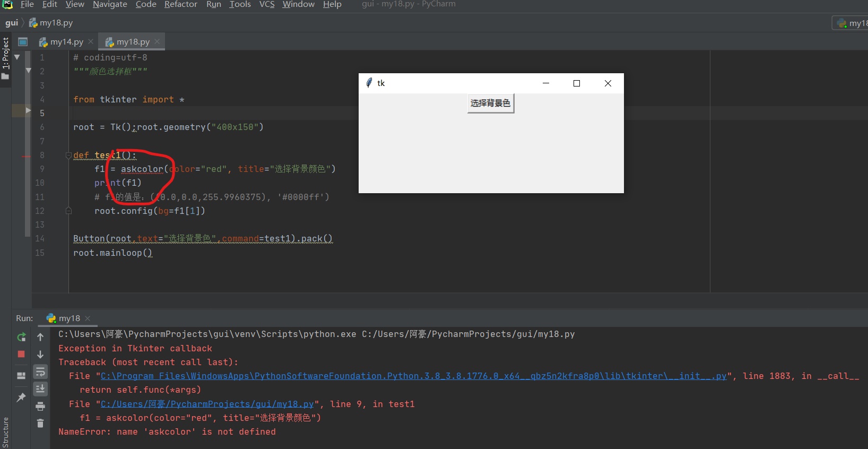The image size is (868, 449).
Task: Open the File menu
Action: (x=27, y=4)
